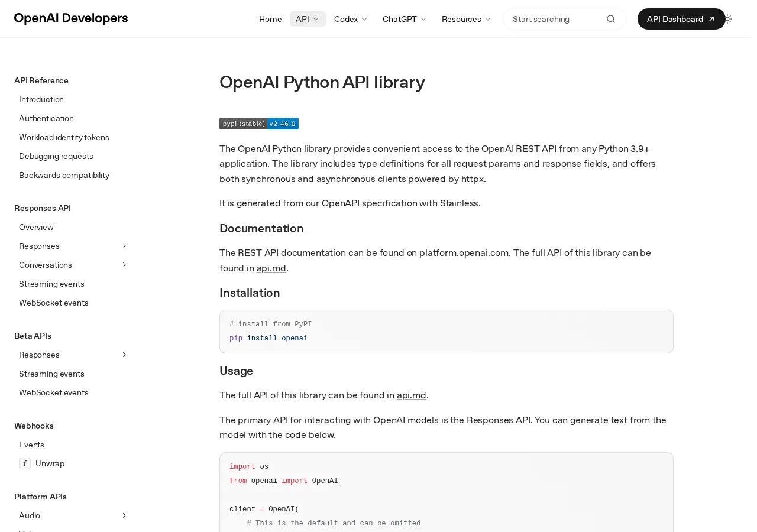Open WebSocket events under Beta APIs
The width and height of the screenshot is (757, 532).
[54, 392]
